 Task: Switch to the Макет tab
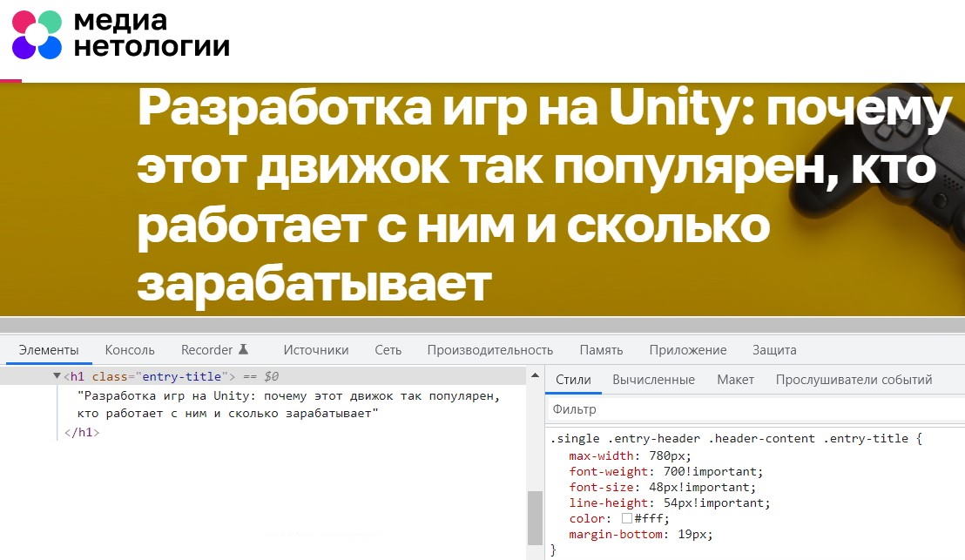coord(734,380)
